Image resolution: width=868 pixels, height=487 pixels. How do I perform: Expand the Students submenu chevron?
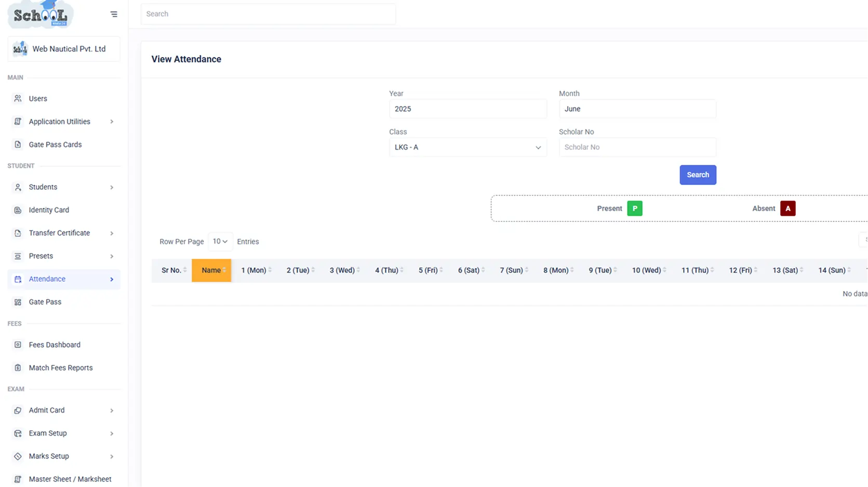click(x=112, y=187)
